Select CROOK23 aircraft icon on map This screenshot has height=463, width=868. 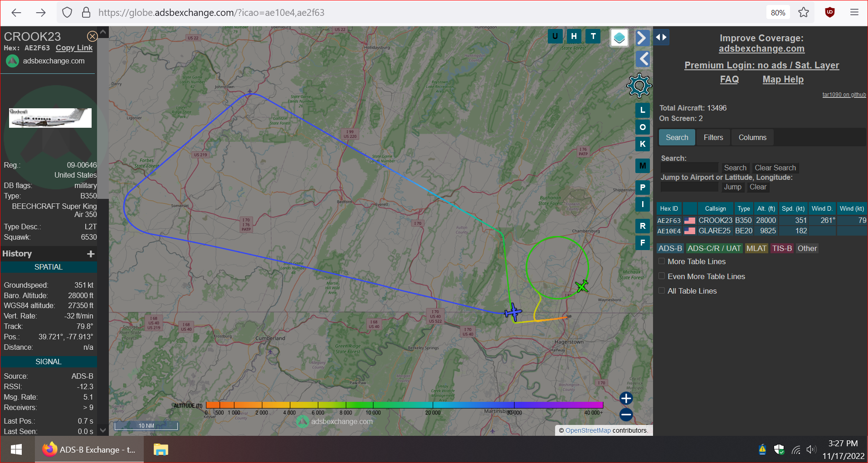[x=513, y=313]
